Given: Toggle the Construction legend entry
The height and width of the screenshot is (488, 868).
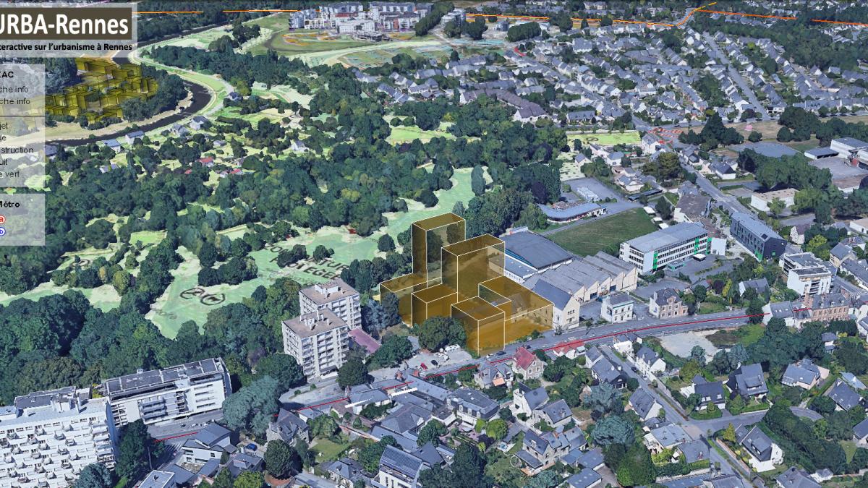Looking at the screenshot, I should (16, 150).
